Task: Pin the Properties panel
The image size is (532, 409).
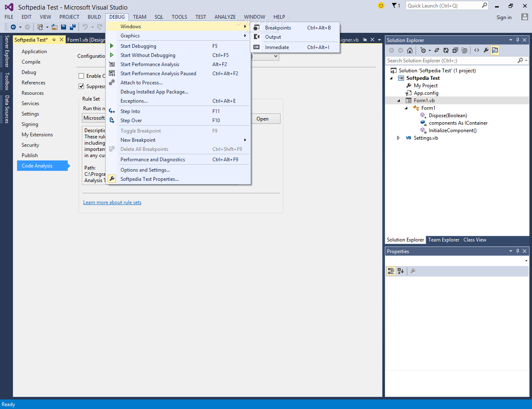Action: click(517, 251)
